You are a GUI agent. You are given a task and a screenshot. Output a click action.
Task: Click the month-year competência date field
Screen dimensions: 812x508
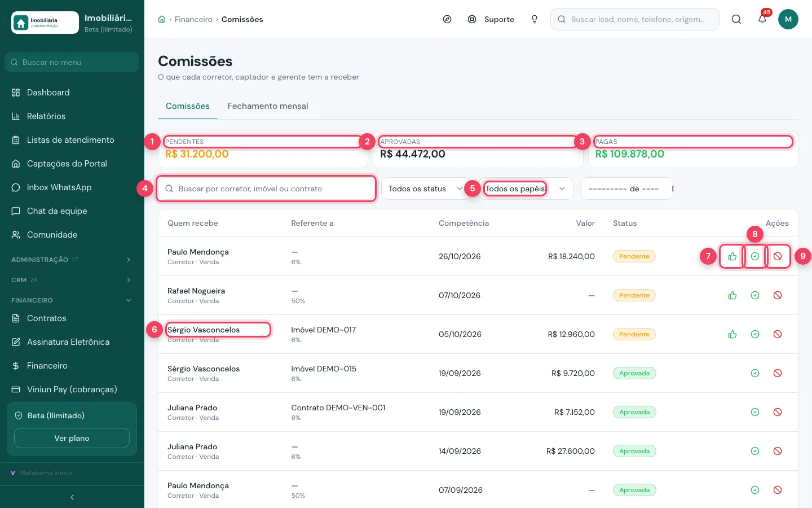pyautogui.click(x=627, y=189)
